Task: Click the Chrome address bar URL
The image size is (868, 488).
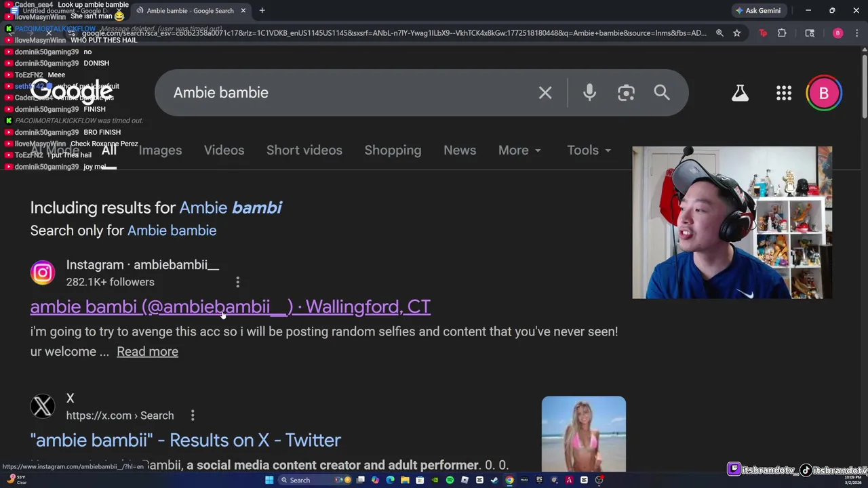Action: tap(393, 33)
